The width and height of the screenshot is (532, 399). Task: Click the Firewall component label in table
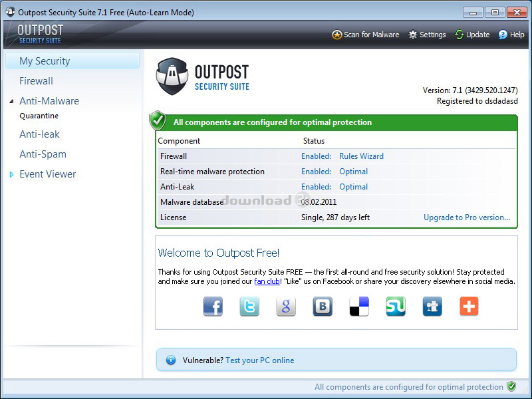[174, 156]
